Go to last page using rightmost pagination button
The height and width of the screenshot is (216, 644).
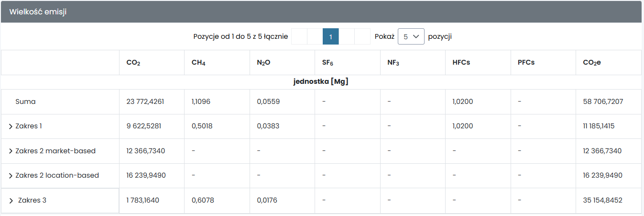coord(362,36)
